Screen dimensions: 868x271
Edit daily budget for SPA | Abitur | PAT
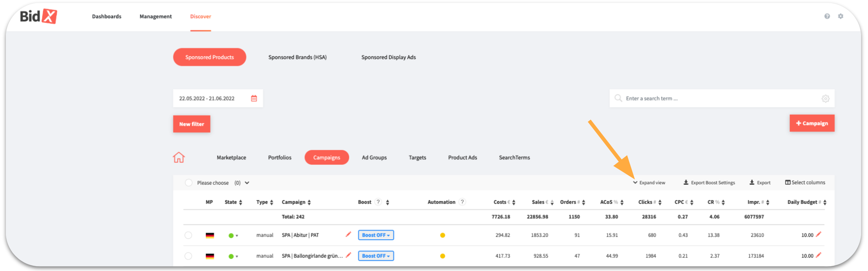pos(818,234)
